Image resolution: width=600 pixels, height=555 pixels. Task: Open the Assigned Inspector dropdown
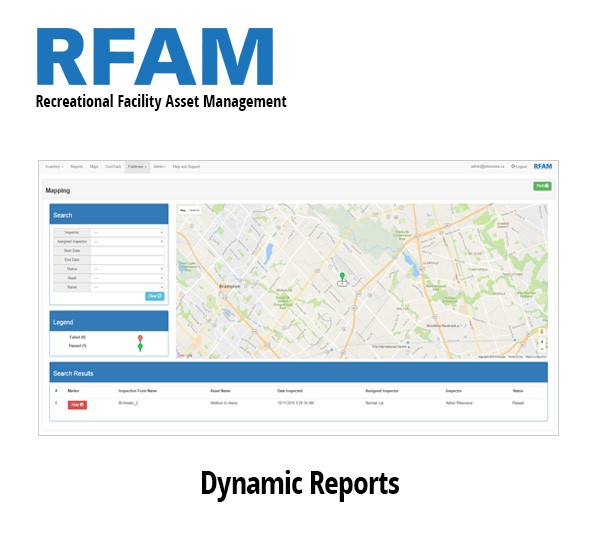(127, 241)
